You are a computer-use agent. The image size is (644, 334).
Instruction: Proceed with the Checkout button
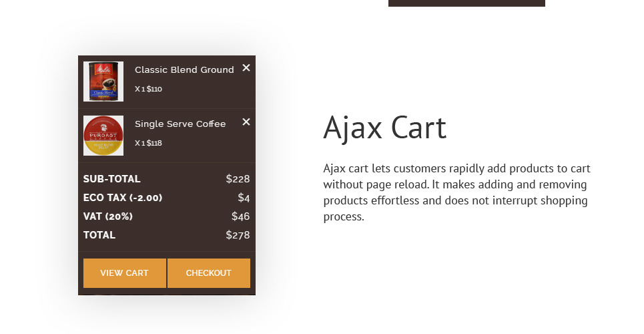pyautogui.click(x=208, y=273)
